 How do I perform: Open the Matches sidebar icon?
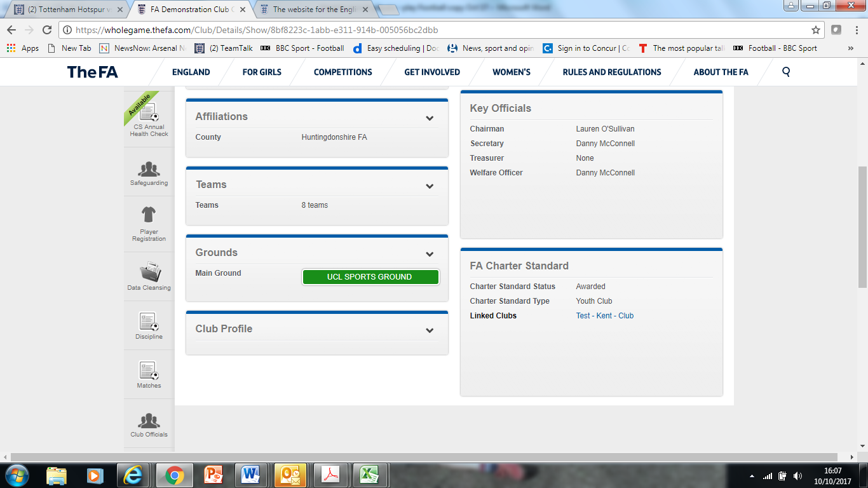pos(149,371)
